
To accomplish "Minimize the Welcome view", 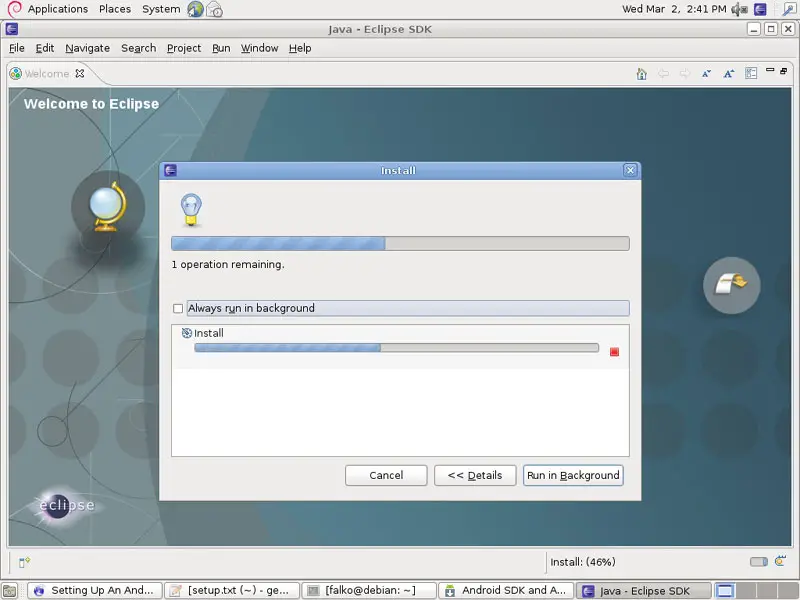I will tap(770, 70).
